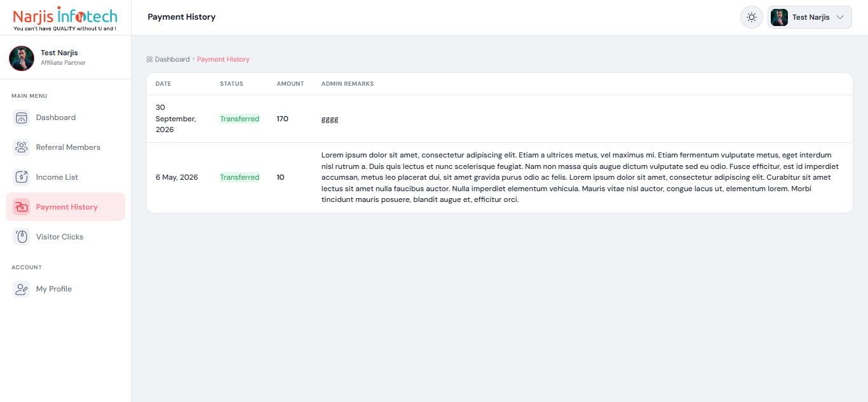
Task: Click the Transferred badge in the 170 row
Action: pyautogui.click(x=240, y=119)
